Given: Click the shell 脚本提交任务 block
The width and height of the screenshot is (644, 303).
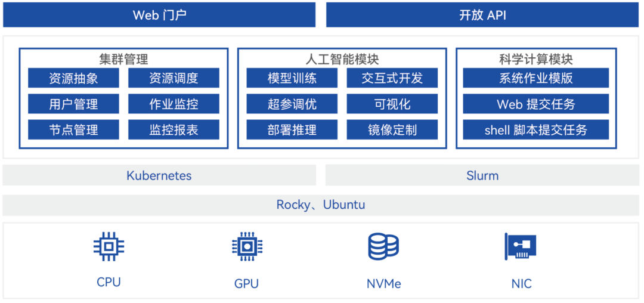Looking at the screenshot, I should [x=536, y=130].
